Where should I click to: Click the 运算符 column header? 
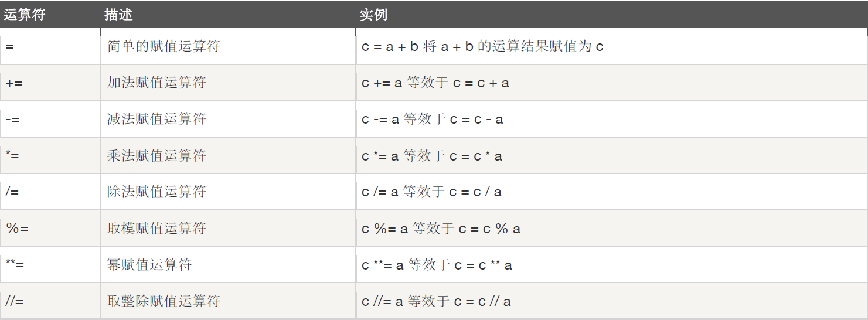tap(25, 15)
